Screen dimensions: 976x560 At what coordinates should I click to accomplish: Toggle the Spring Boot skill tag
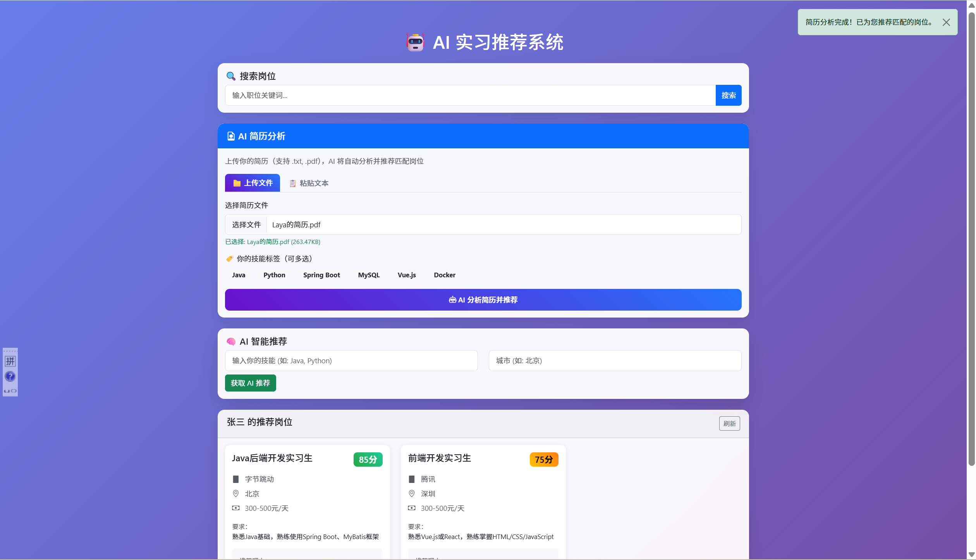click(x=321, y=275)
